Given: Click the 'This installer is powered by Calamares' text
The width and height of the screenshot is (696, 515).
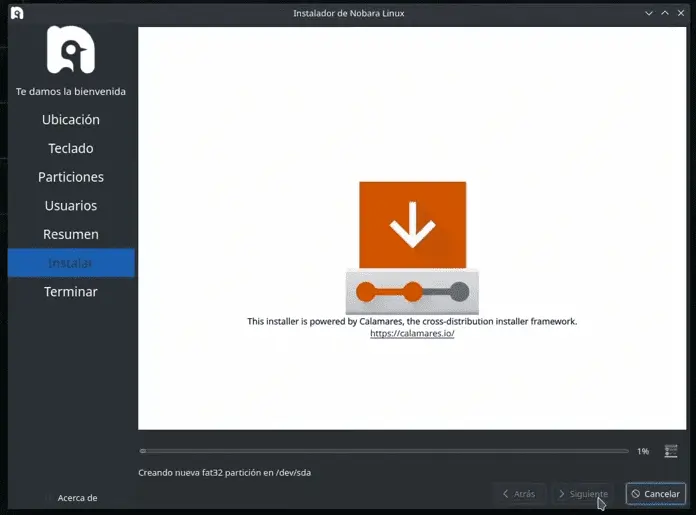Looking at the screenshot, I should (x=412, y=321).
